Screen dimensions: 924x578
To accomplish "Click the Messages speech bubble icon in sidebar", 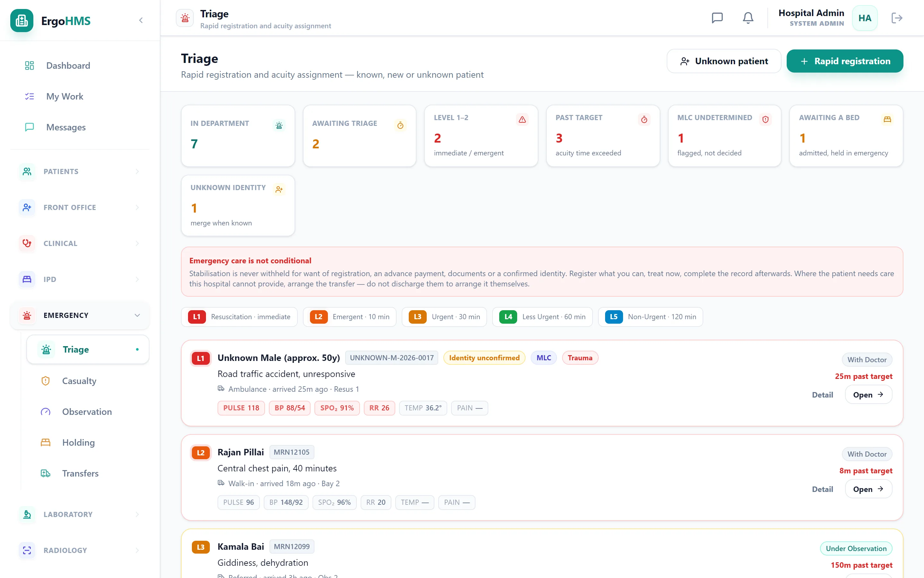I will (x=30, y=127).
